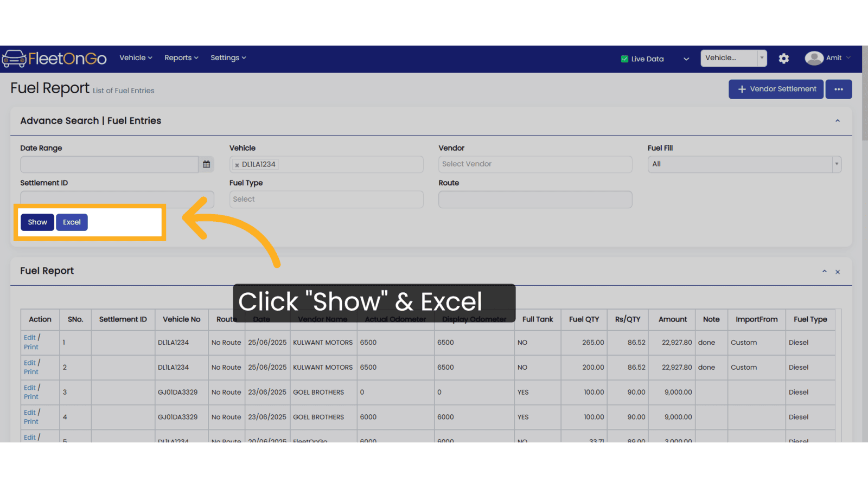
Task: Click GJ01DA3329 vehicle number in row 4
Action: [178, 418]
